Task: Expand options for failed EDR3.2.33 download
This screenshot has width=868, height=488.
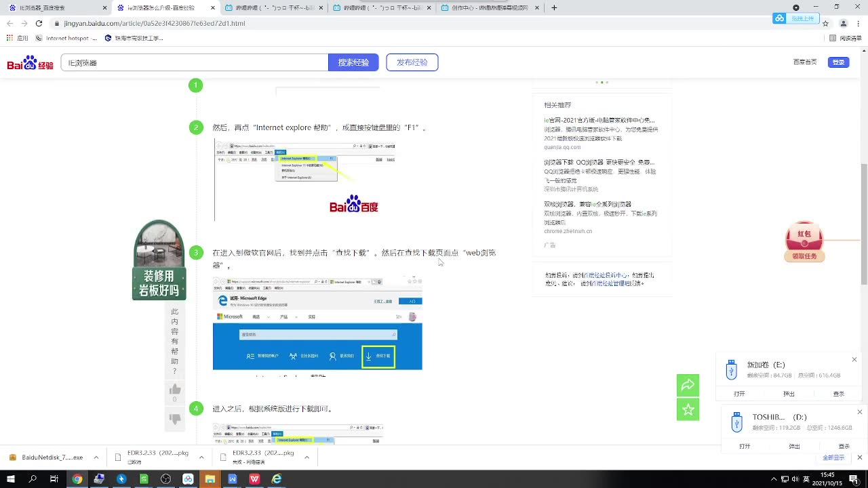Action: (307, 457)
